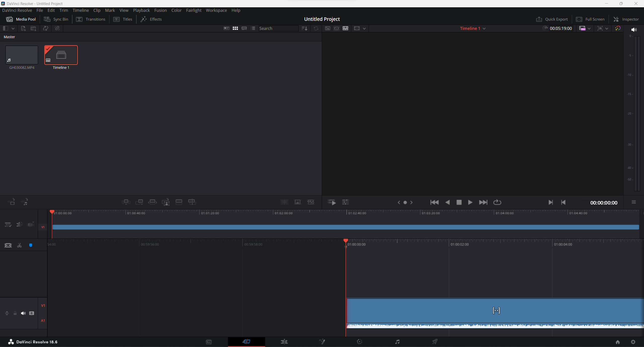Click the Fast Review icon
This screenshot has width=644, height=347.
click(332, 202)
